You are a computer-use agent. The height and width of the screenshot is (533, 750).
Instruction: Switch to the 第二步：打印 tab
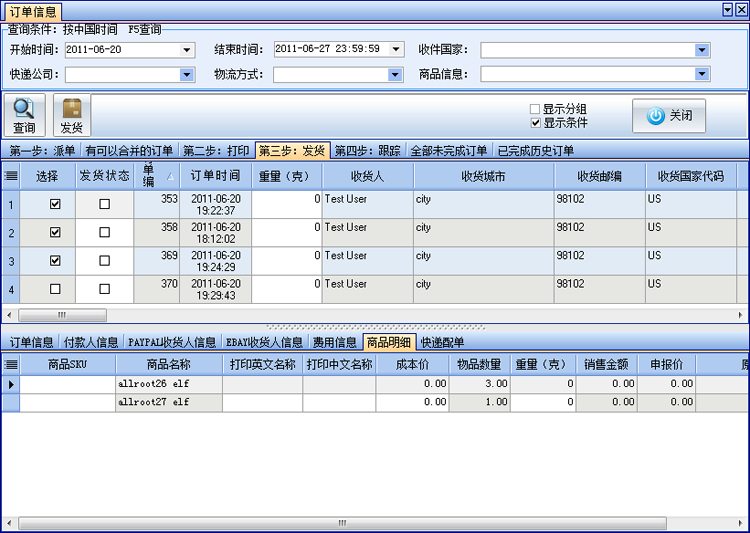click(x=216, y=151)
